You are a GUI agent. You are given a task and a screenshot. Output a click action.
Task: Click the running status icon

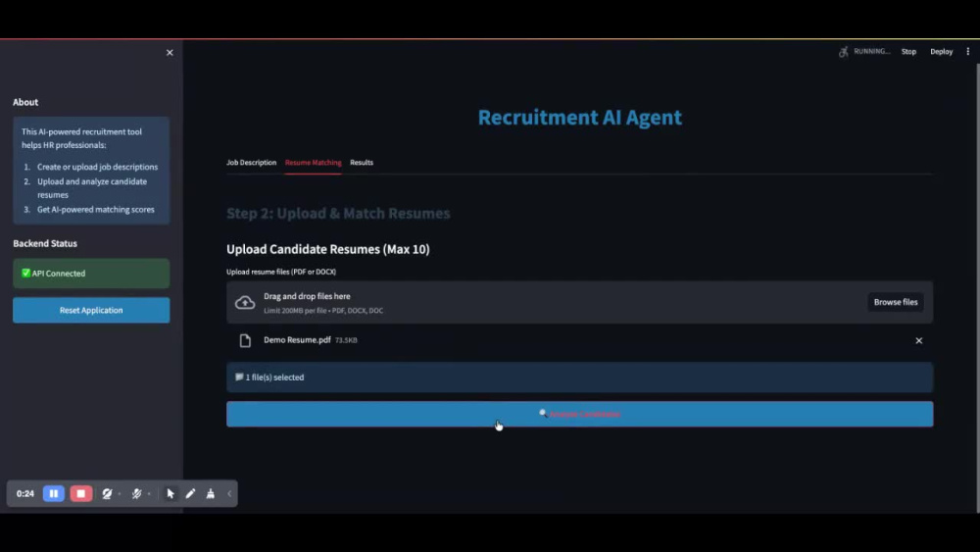click(844, 51)
